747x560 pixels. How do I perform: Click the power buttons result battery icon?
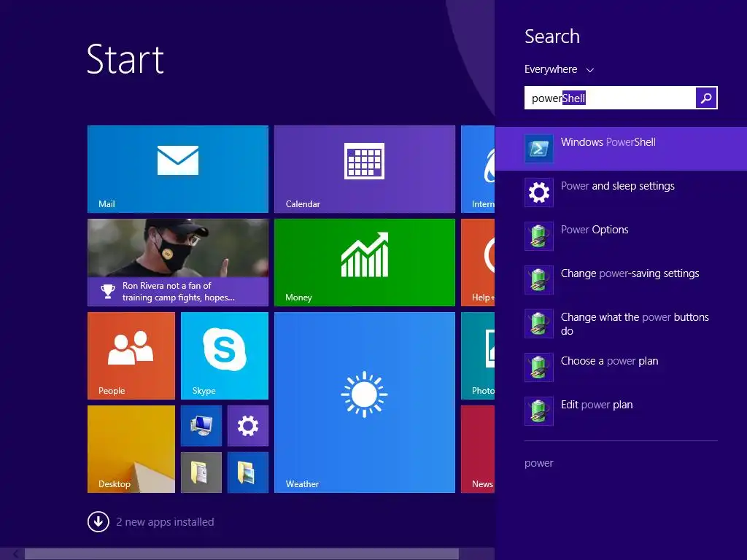coord(539,324)
